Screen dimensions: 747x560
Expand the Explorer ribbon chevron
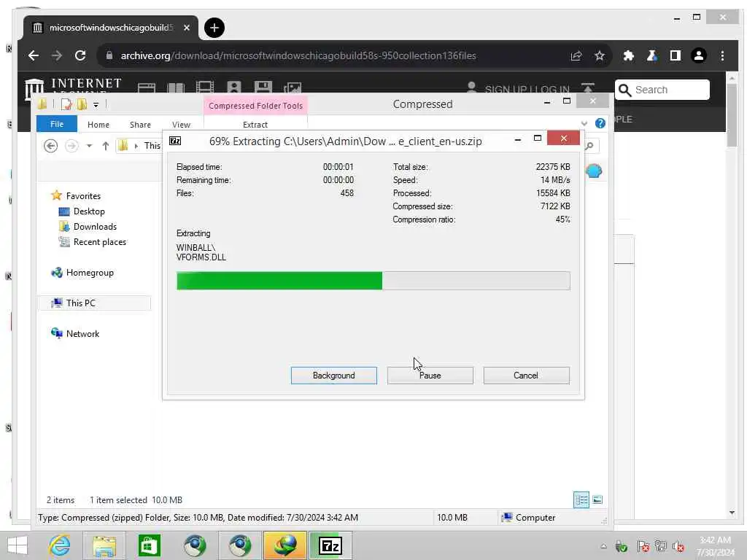point(584,123)
